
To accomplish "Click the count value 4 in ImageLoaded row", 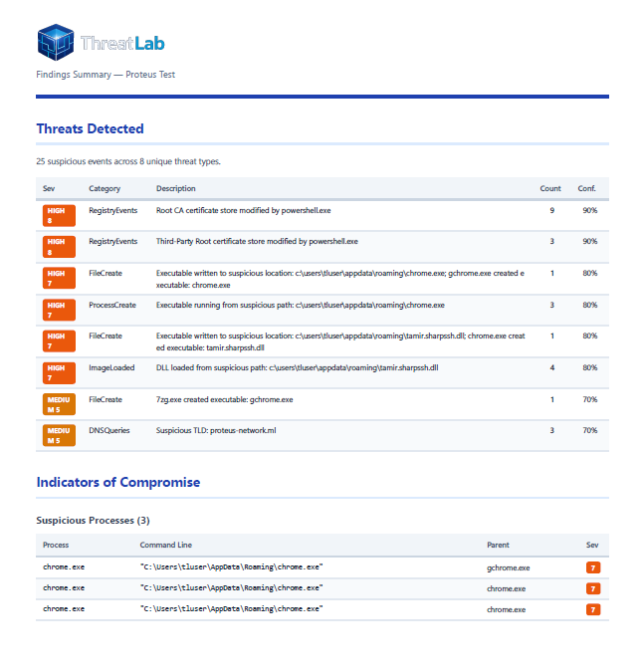I will coord(551,367).
